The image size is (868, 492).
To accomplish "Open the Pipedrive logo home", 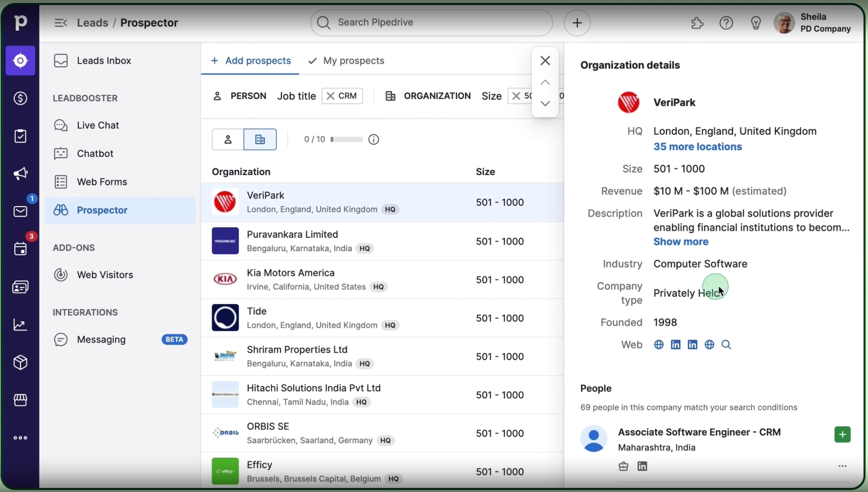I will 20,22.
